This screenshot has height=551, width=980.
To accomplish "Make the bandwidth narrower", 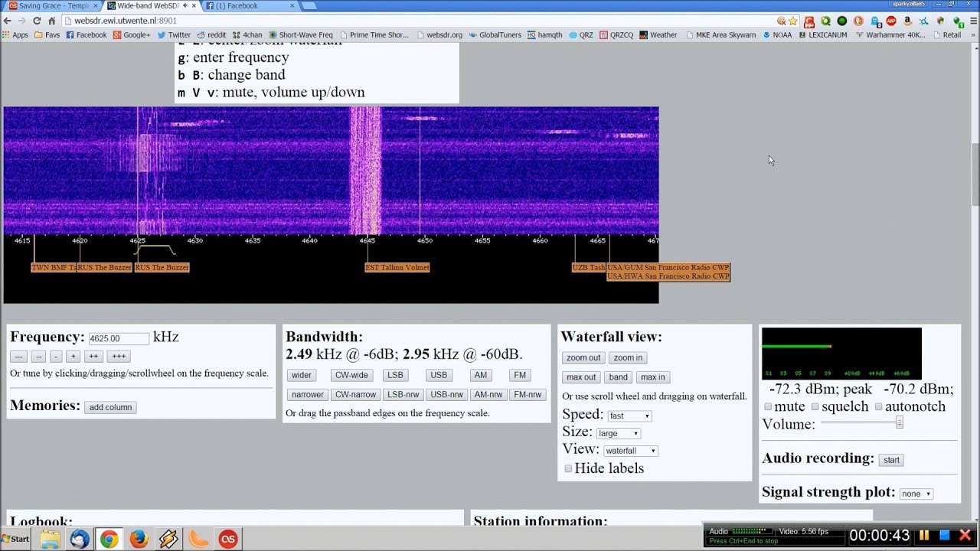I will coord(307,394).
